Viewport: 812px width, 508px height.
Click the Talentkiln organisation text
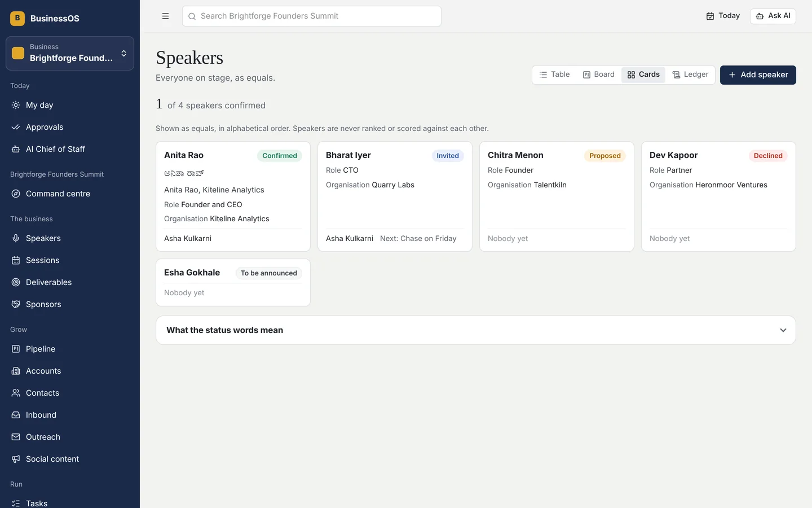point(550,185)
